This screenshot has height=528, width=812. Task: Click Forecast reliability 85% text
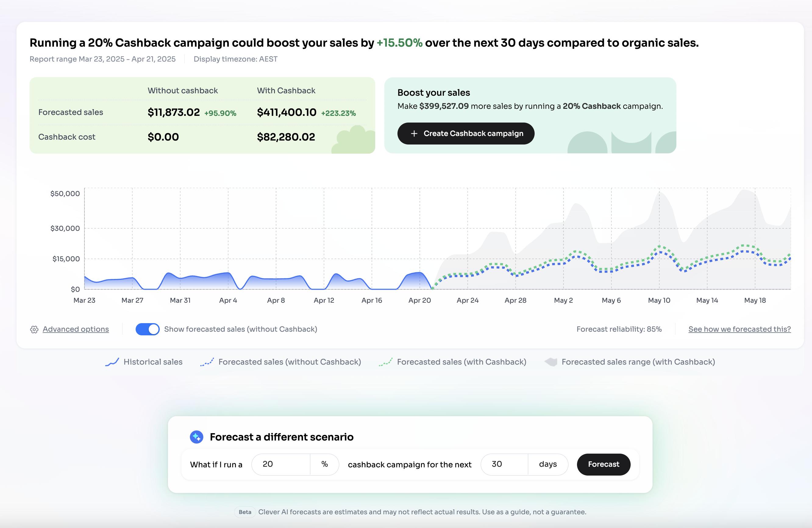619,329
